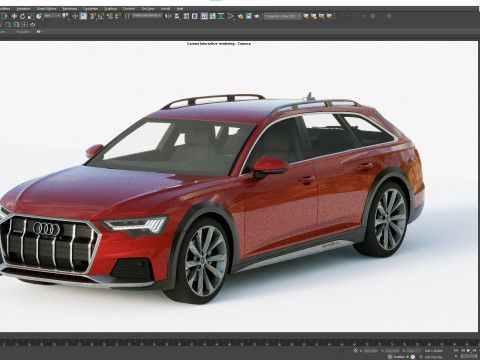Click the X coordinate field
Viewport: 480px width, 360px height.
pyautogui.click(x=371, y=351)
